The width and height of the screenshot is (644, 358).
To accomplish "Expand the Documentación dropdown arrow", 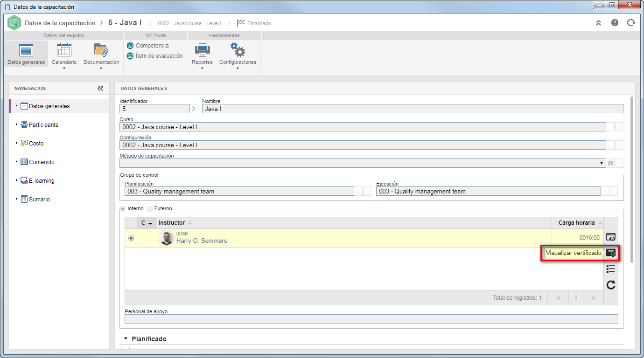I will point(101,69).
